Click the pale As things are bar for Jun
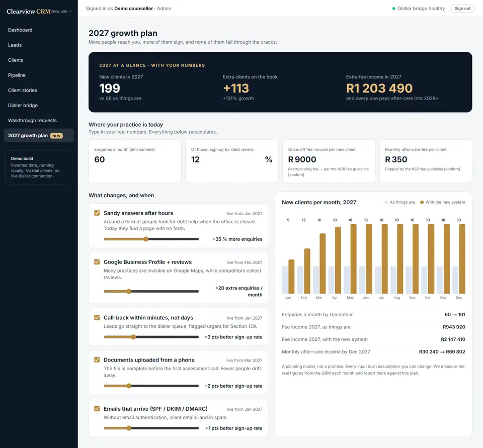The image size is (483, 448). [362, 280]
